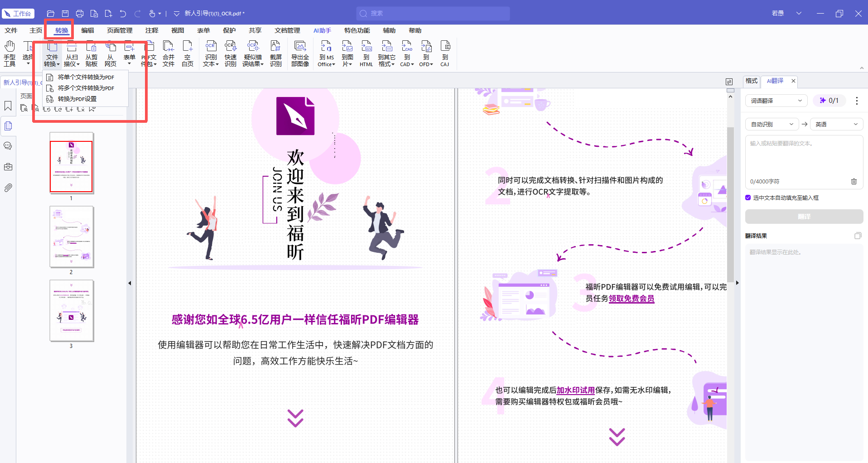Open the 词语翻译 translation mode dropdown
The image size is (868, 463).
[x=776, y=101]
